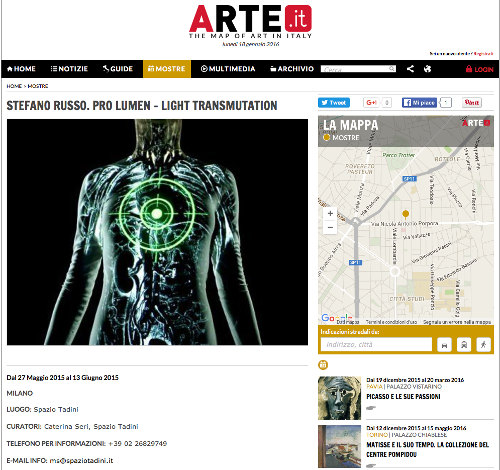Click the phone number +39 02 26829749
This screenshot has width=500, height=470.
pyautogui.click(x=138, y=444)
